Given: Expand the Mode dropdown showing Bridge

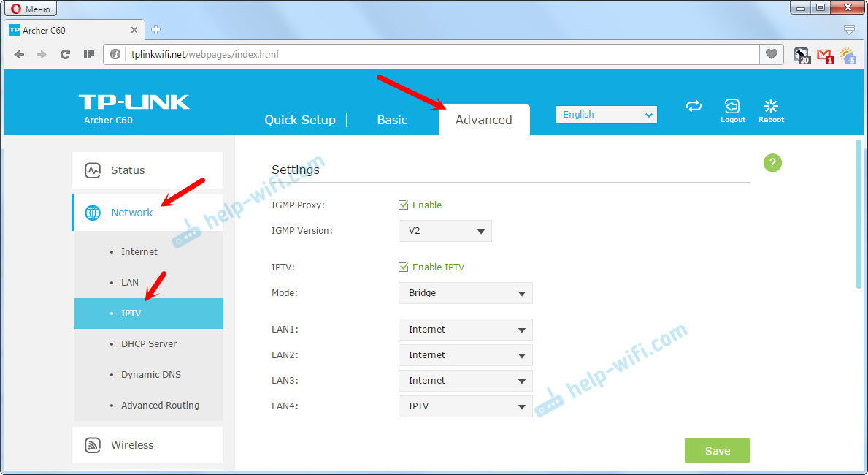Looking at the screenshot, I should [x=465, y=293].
